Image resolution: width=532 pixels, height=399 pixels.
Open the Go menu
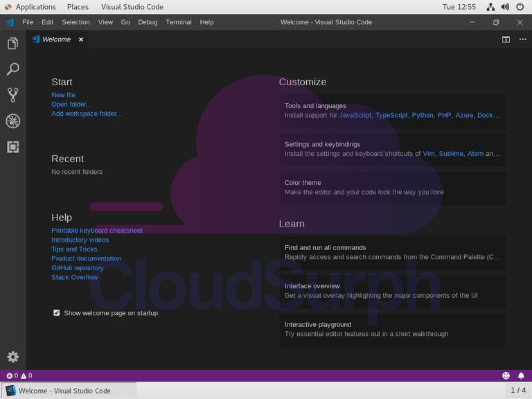[125, 22]
